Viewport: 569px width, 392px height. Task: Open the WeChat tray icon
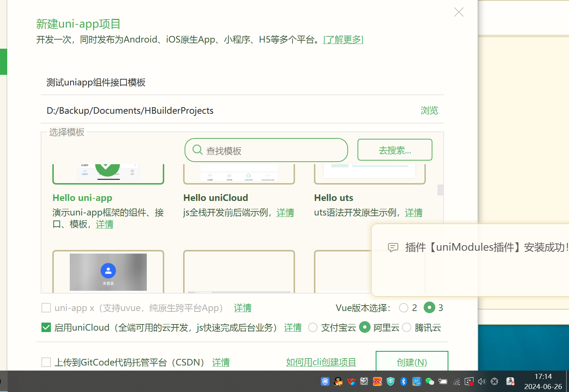429,381
